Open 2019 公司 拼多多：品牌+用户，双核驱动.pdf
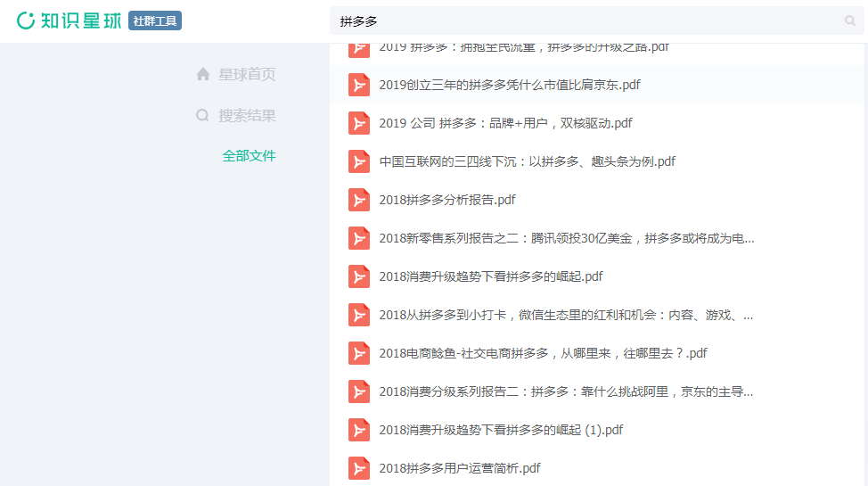Image resolution: width=868 pixels, height=486 pixels. pyautogui.click(x=505, y=123)
